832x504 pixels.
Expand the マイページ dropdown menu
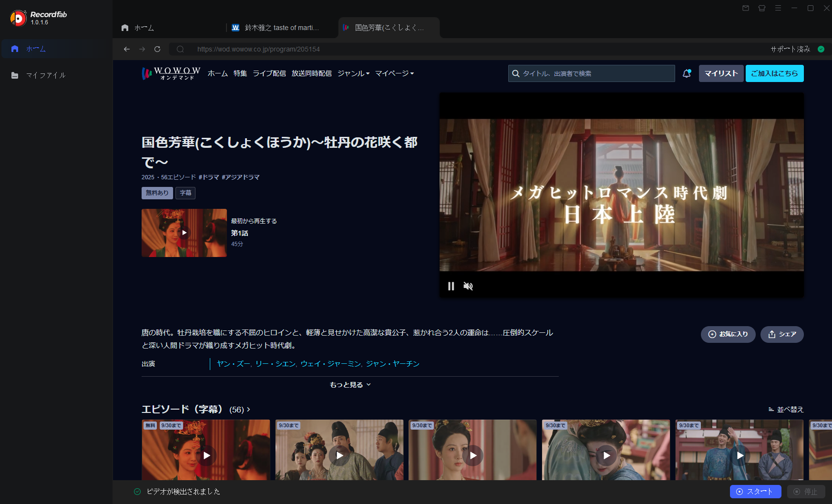(x=394, y=73)
